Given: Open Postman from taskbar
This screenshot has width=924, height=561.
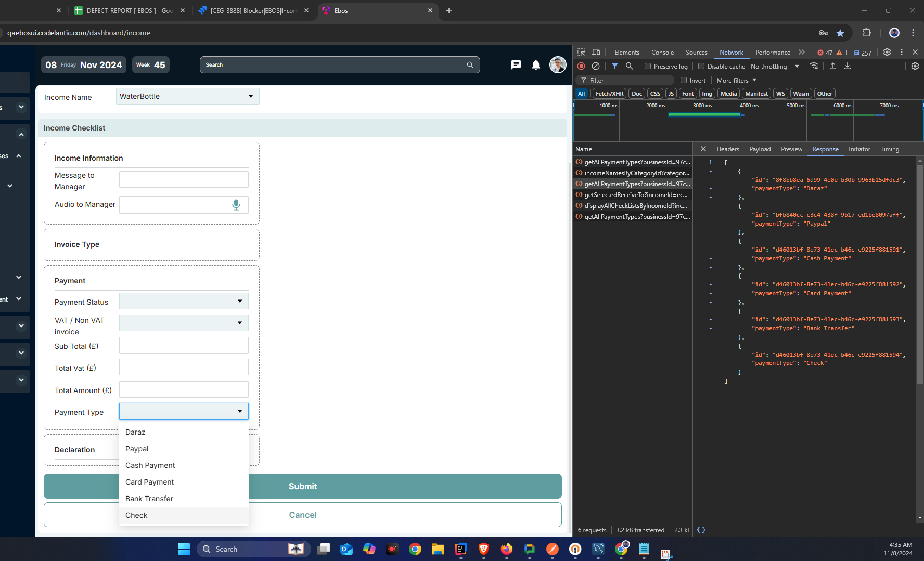Looking at the screenshot, I should coord(553,549).
